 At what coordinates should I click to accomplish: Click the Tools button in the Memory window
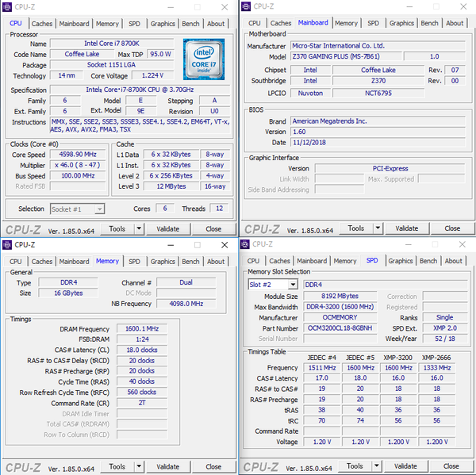click(117, 466)
